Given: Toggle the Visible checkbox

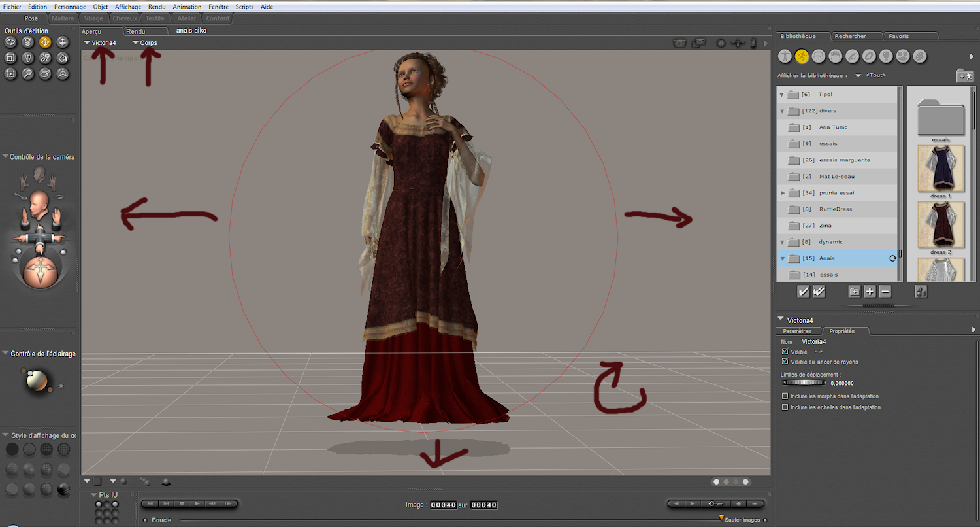Looking at the screenshot, I should [785, 352].
